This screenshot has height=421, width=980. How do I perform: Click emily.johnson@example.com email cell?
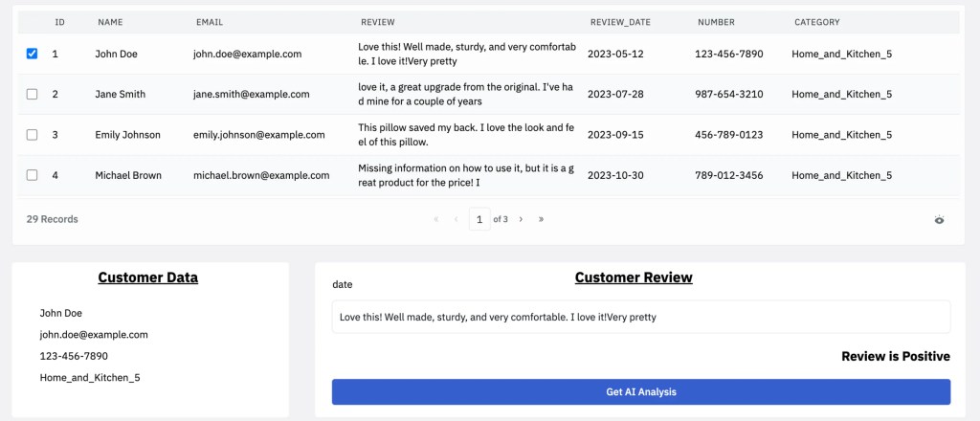pos(258,135)
